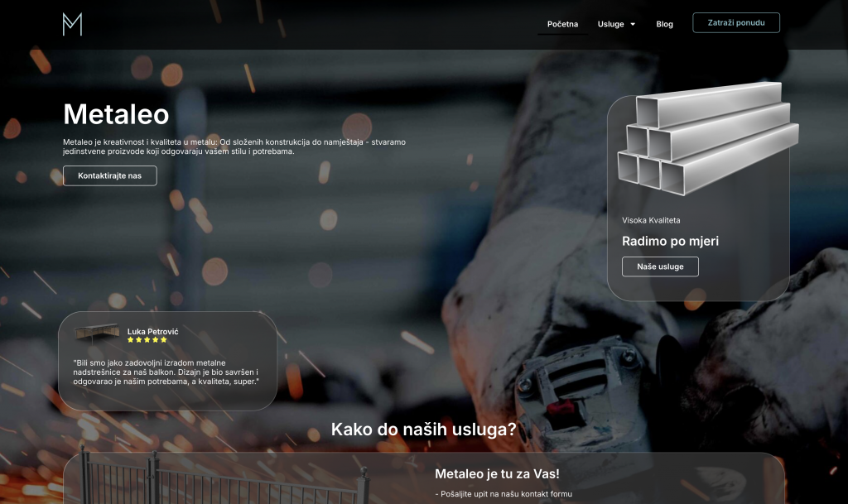Expand the services list via the Usluge caret
This screenshot has height=504, width=848.
(634, 24)
